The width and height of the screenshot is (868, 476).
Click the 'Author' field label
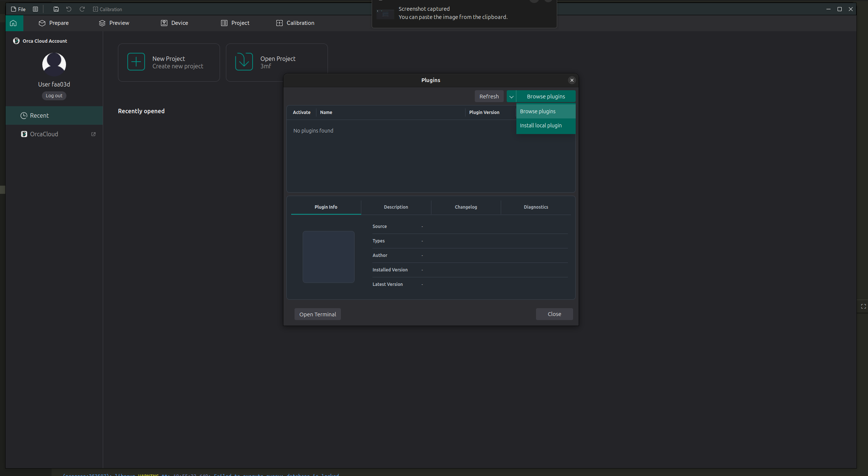pyautogui.click(x=380, y=255)
